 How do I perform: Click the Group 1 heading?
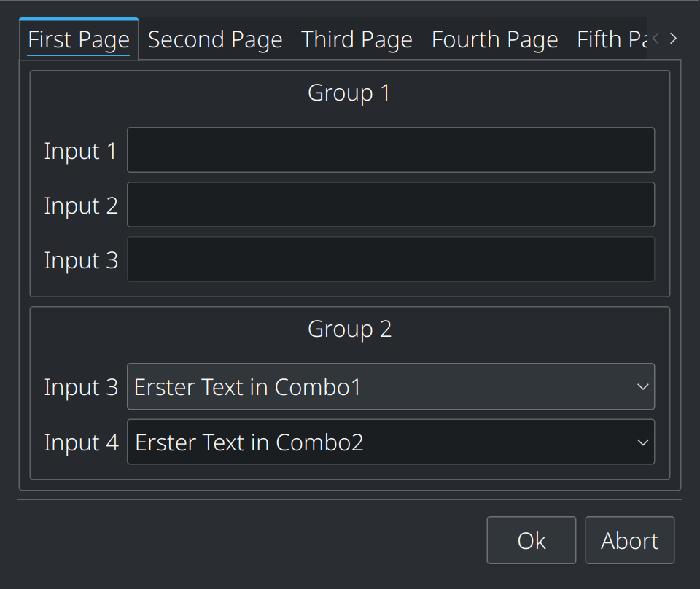click(349, 93)
